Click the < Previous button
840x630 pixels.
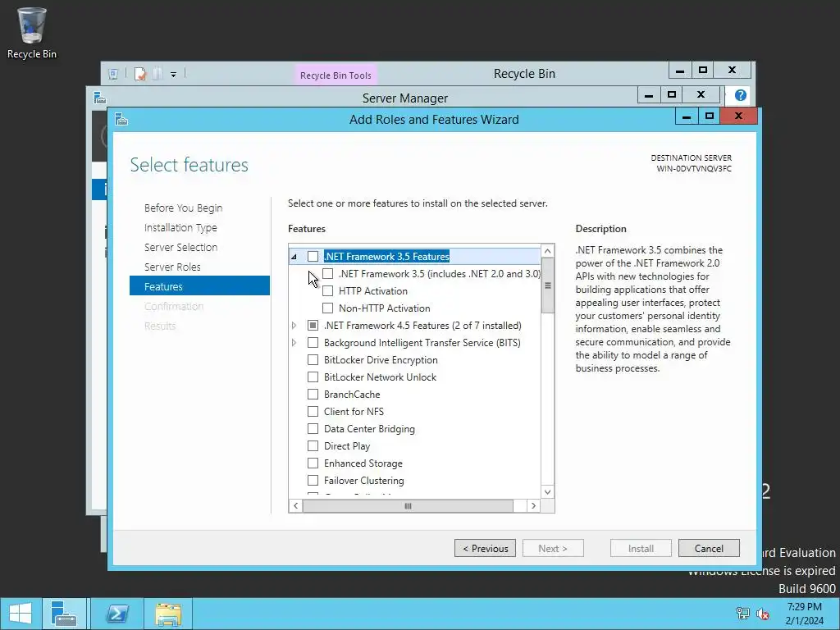[x=485, y=549]
